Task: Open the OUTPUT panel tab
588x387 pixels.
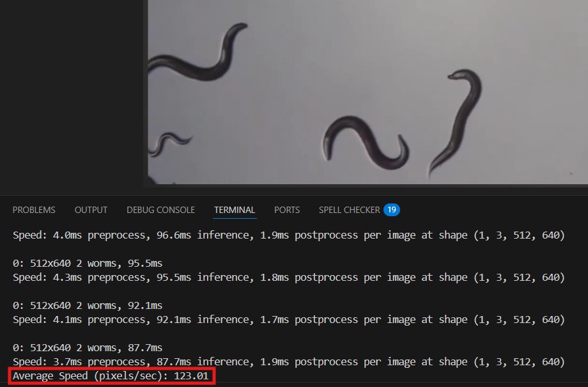Action: point(91,210)
